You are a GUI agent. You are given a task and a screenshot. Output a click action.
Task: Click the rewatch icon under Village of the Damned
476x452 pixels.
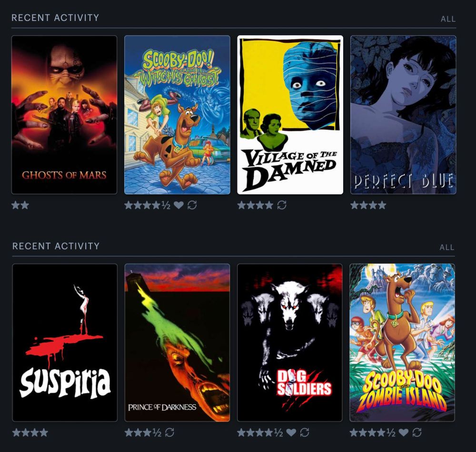[x=282, y=205]
